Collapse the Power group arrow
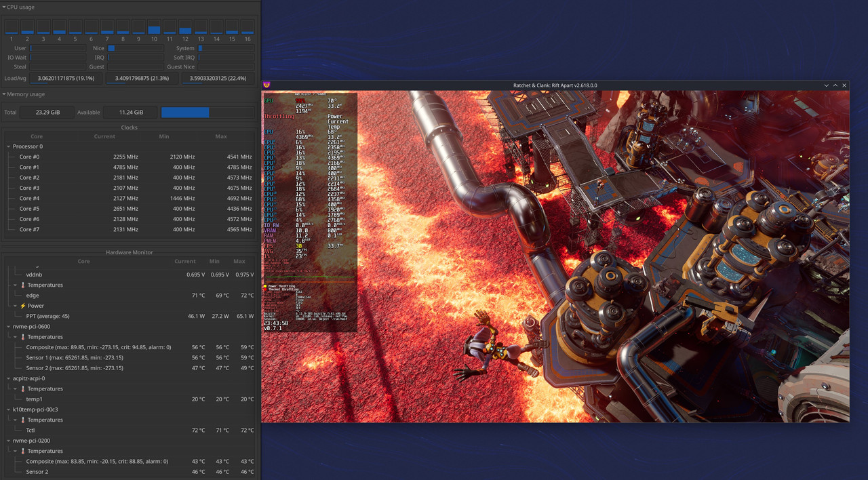The width and height of the screenshot is (868, 480). 15,306
